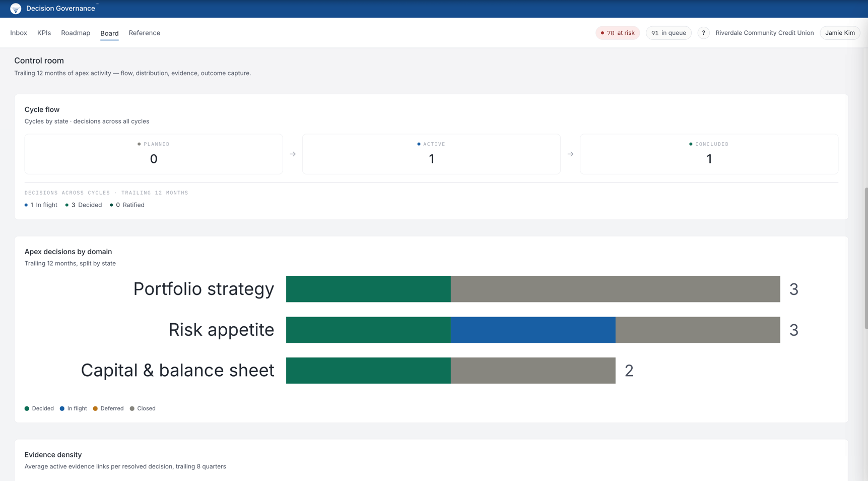Open the Reference tab

(x=145, y=33)
